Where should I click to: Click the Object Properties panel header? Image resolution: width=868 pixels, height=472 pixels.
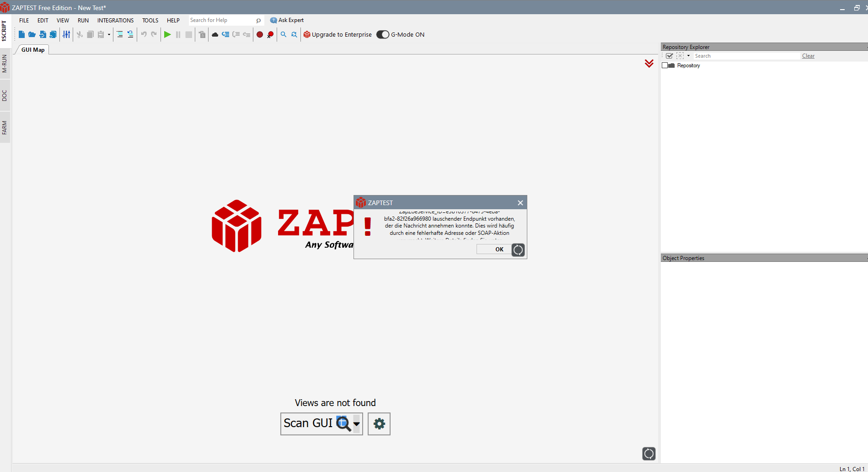(x=764, y=258)
